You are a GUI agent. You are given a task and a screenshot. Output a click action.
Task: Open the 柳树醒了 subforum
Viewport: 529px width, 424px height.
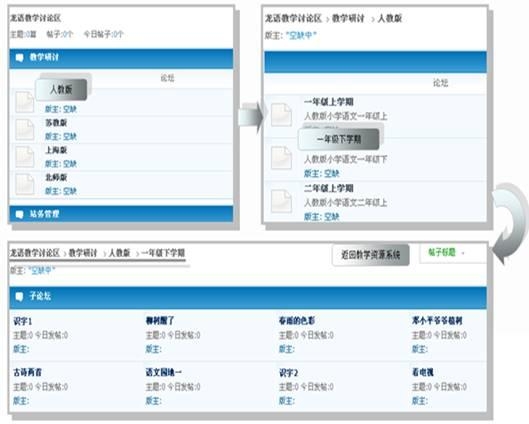(160, 320)
